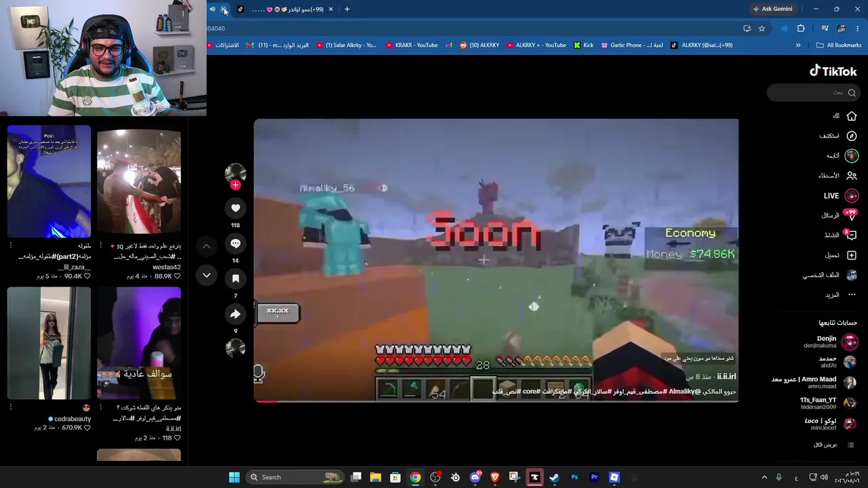
Task: Show hidden system tray icons
Action: [764, 477]
